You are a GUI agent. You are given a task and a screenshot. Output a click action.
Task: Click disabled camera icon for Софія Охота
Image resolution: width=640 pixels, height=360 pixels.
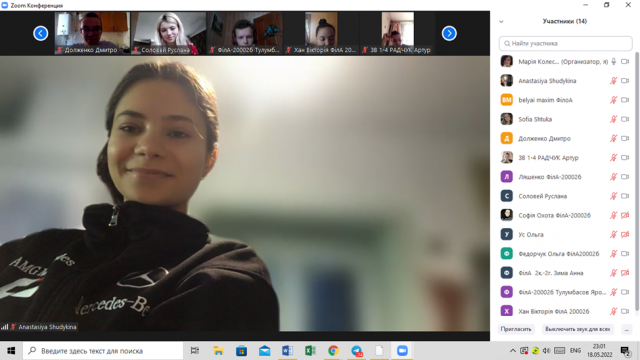tap(625, 215)
